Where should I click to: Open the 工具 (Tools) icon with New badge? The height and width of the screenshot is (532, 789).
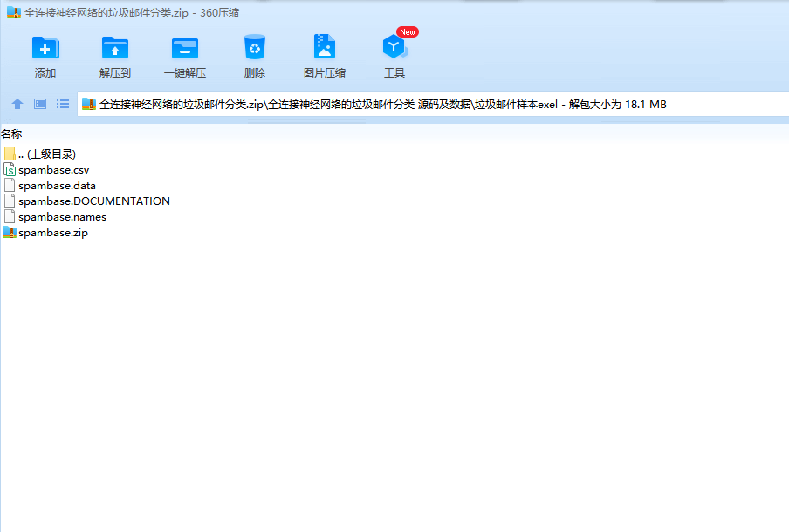(396, 45)
